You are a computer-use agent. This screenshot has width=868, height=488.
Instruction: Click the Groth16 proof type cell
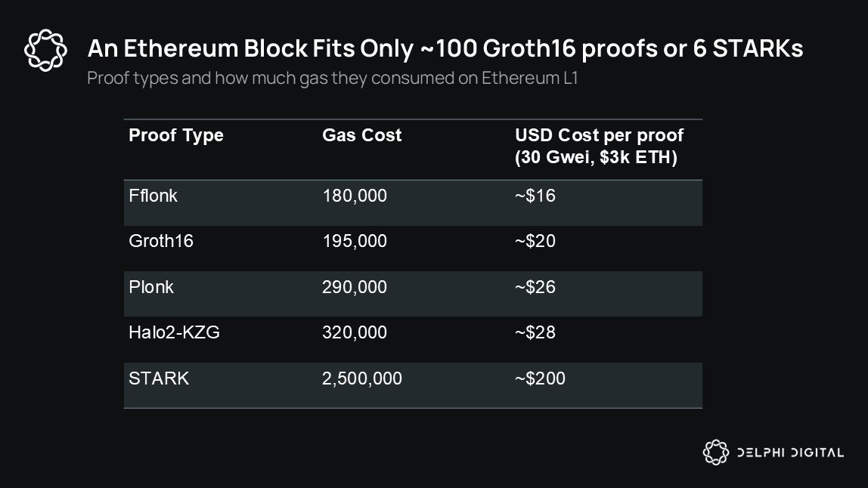click(161, 241)
